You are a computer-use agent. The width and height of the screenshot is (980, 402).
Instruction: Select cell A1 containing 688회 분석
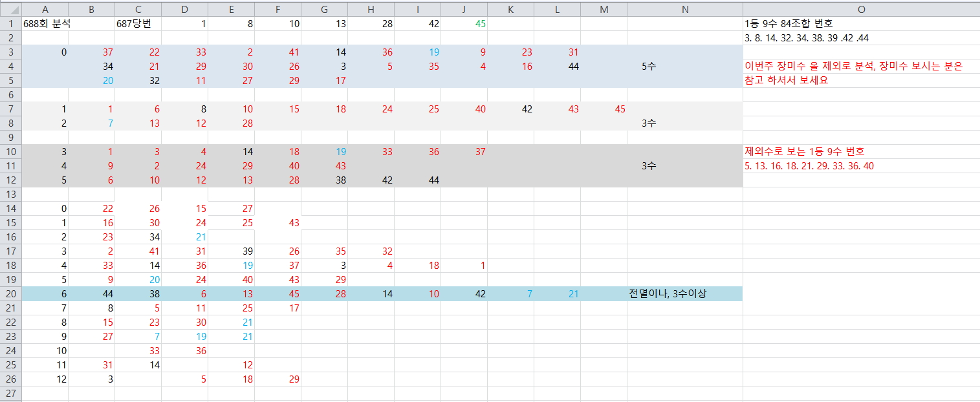click(47, 24)
